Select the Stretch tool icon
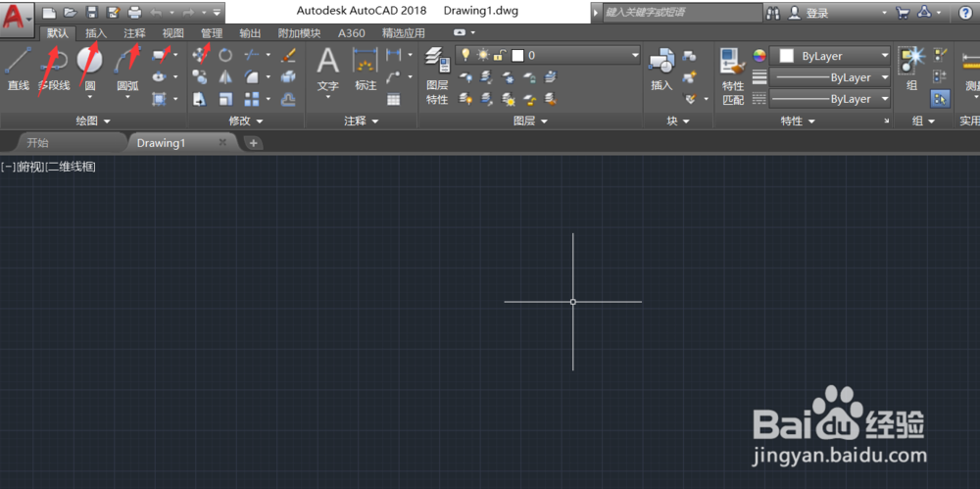980x489 pixels. pyautogui.click(x=200, y=99)
